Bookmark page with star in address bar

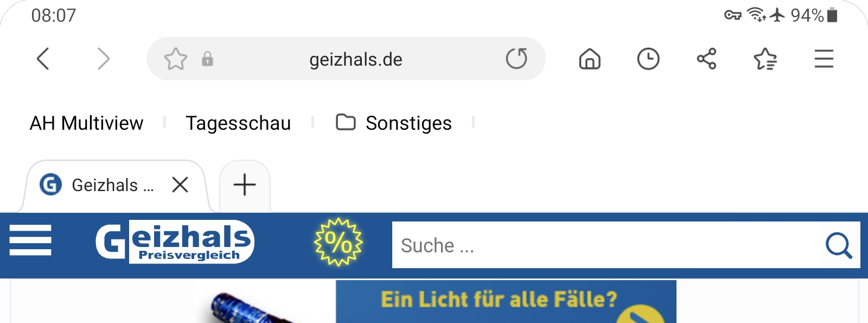[176, 59]
